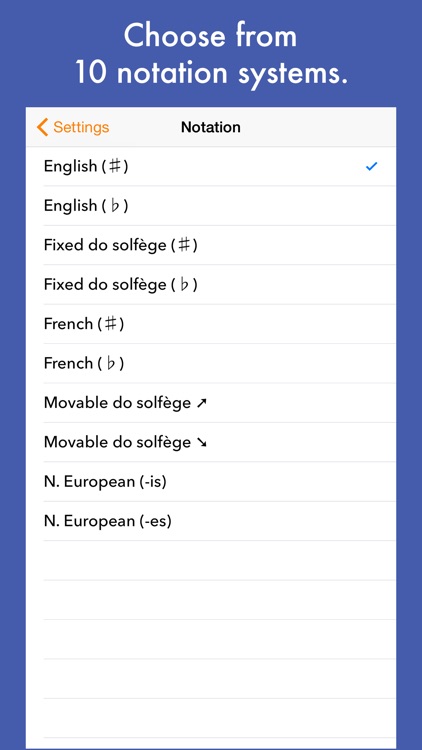The height and width of the screenshot is (750, 422).
Task: Tap the Notation title in header
Action: (211, 127)
